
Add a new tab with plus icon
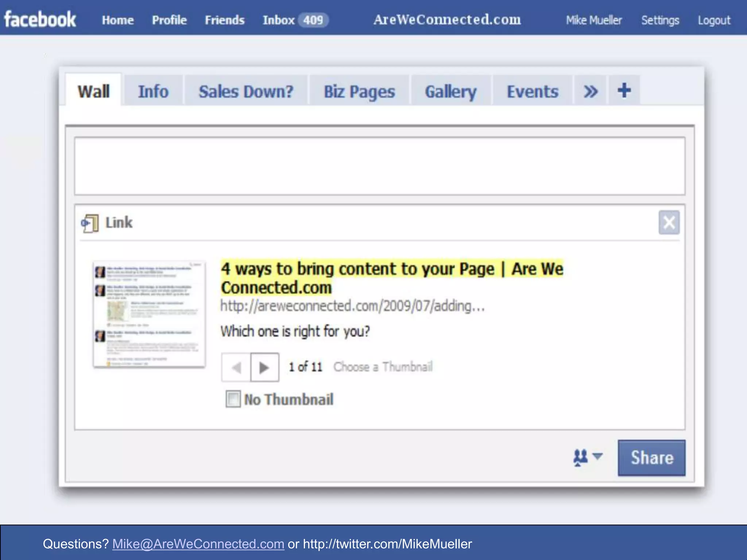click(624, 90)
